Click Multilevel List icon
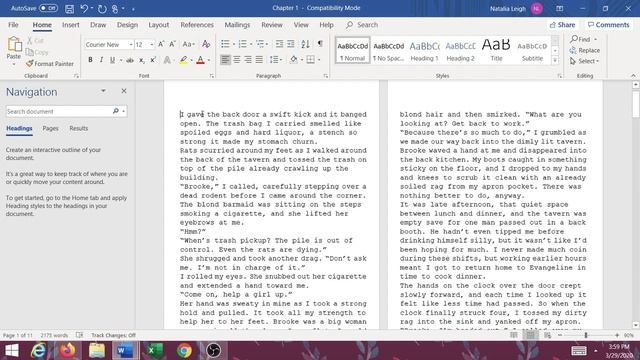640x360 pixels. (260, 44)
